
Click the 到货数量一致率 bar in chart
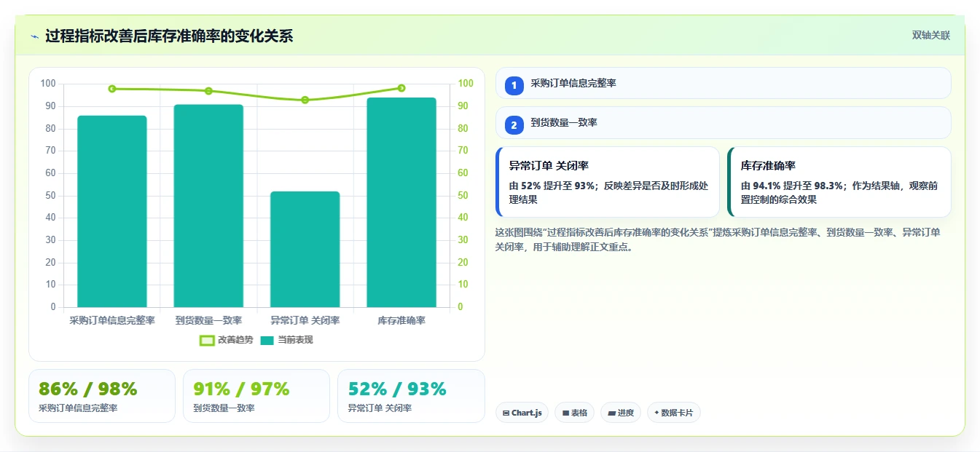[x=208, y=206]
